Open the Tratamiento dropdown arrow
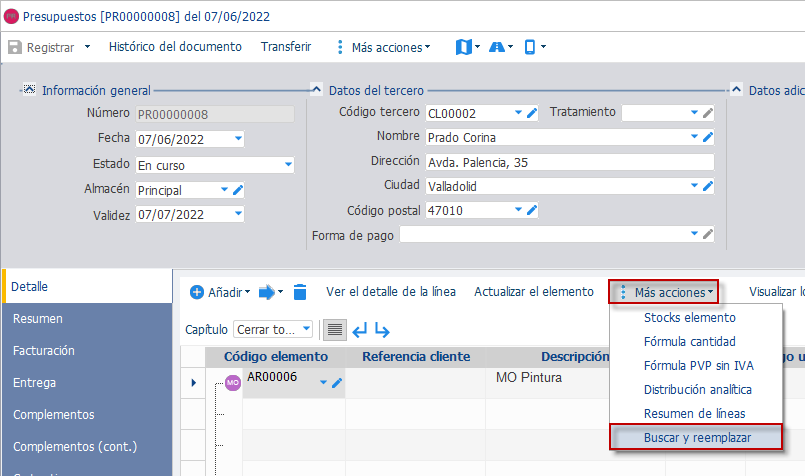Viewport: 805px width, 476px height. (x=694, y=112)
